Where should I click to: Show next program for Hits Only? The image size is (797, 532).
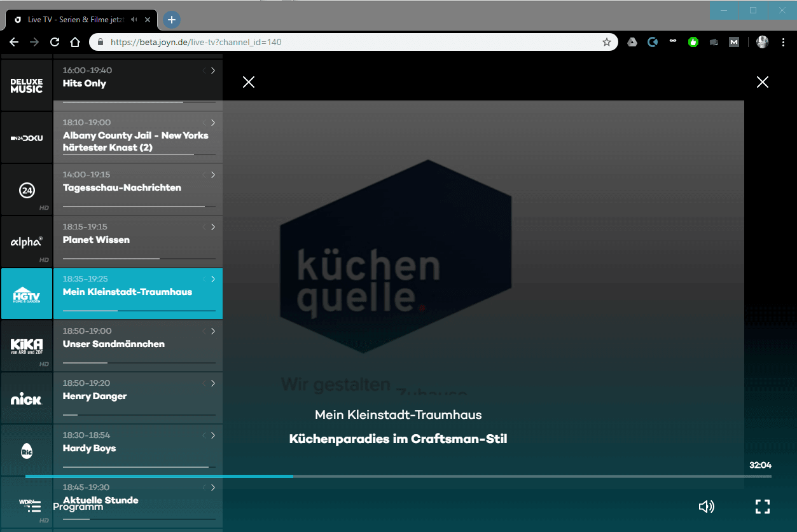(213, 71)
